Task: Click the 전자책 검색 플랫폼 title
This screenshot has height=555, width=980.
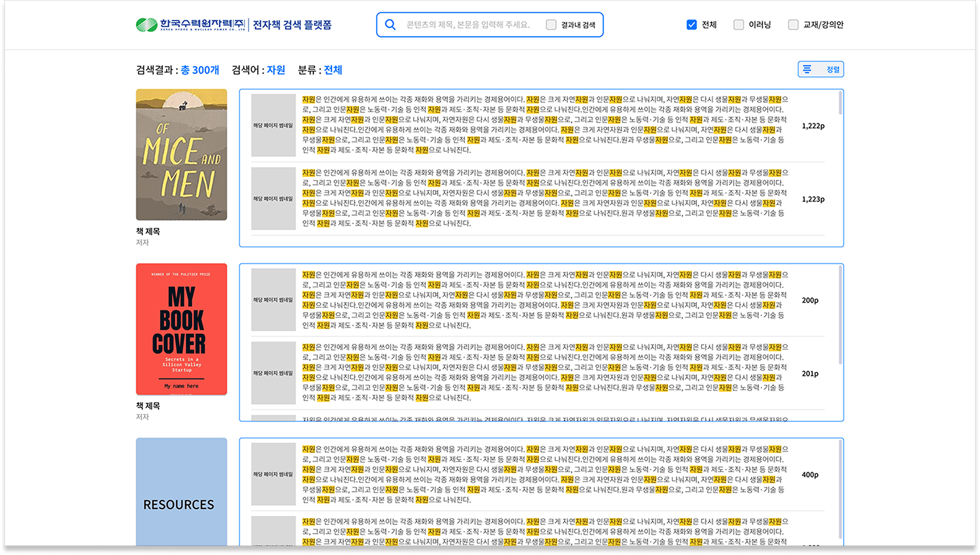Action: click(x=292, y=24)
